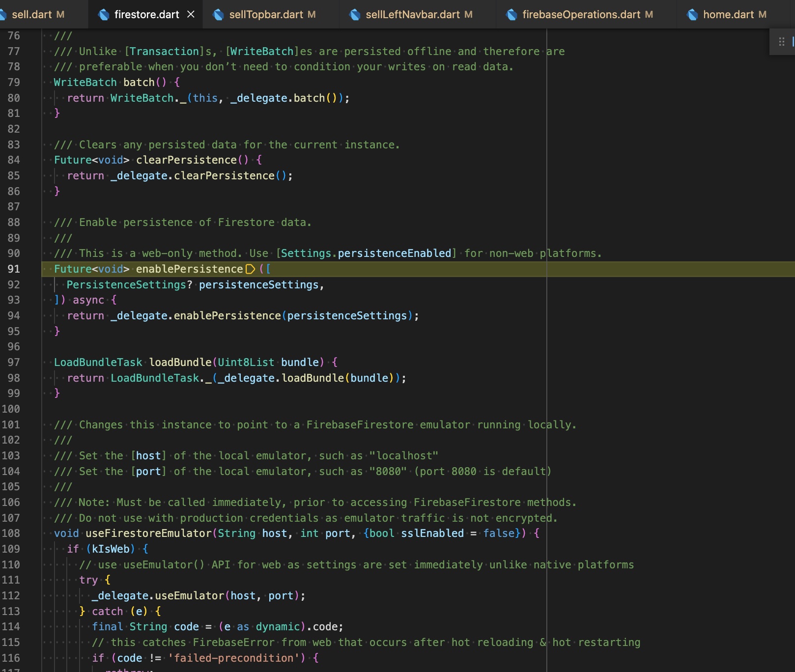795x672 pixels.
Task: Click 'PersistenceSettings?' type on line 92
Action: coord(130,284)
